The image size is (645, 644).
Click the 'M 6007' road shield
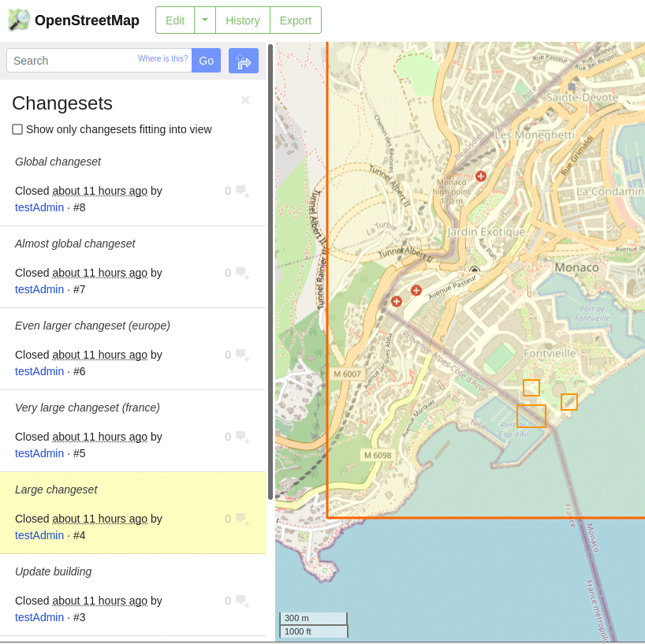[x=347, y=374]
